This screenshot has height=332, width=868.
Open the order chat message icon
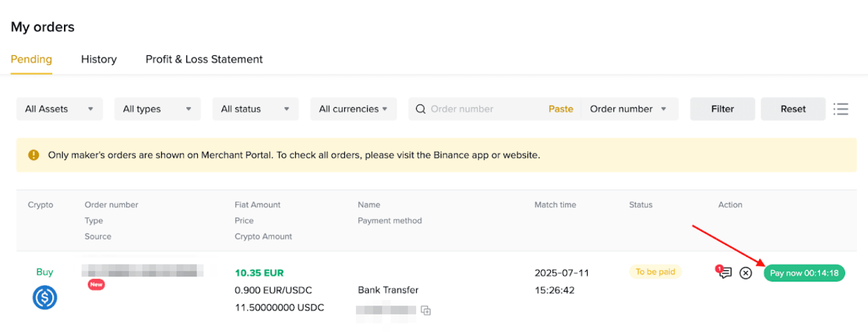725,272
